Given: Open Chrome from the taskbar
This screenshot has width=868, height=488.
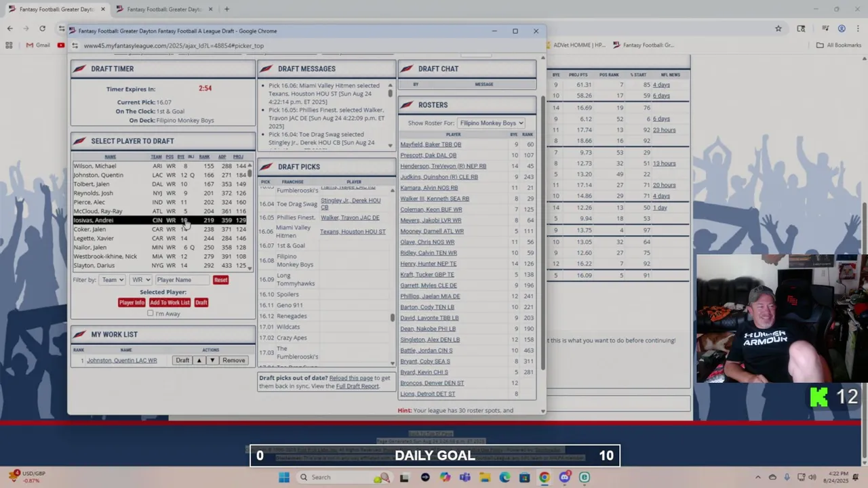Looking at the screenshot, I should pyautogui.click(x=545, y=477).
